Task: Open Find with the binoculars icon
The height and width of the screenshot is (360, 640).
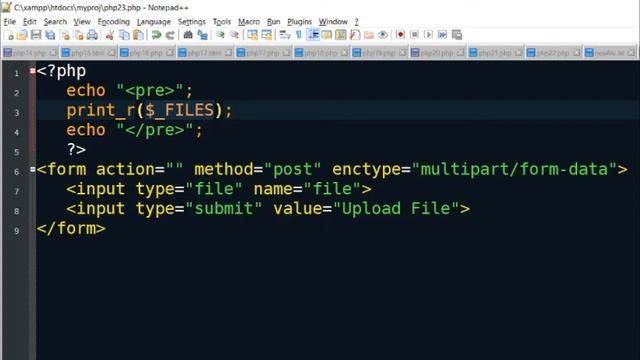Action: (x=188, y=35)
